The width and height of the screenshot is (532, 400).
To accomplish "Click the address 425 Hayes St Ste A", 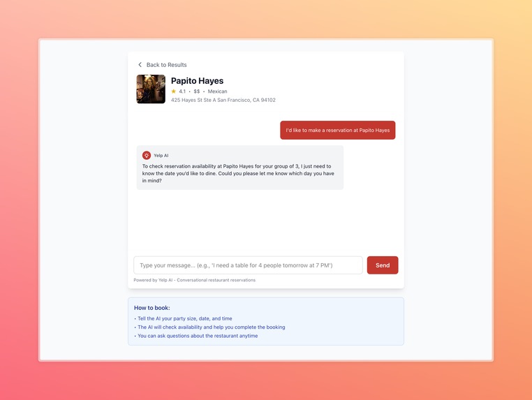I will click(223, 100).
